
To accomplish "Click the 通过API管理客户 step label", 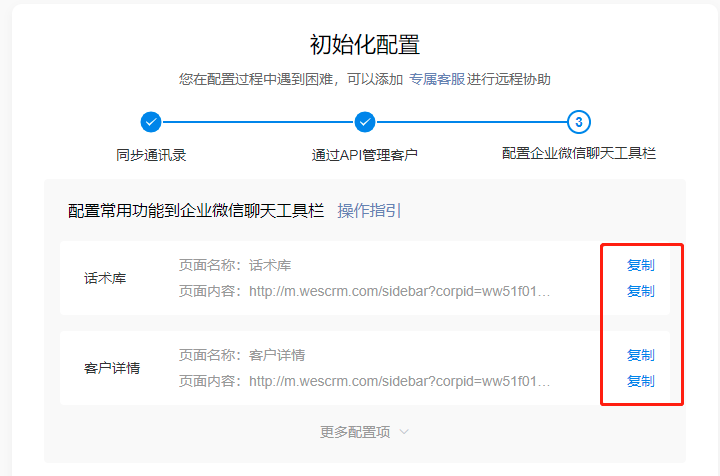I will (365, 155).
